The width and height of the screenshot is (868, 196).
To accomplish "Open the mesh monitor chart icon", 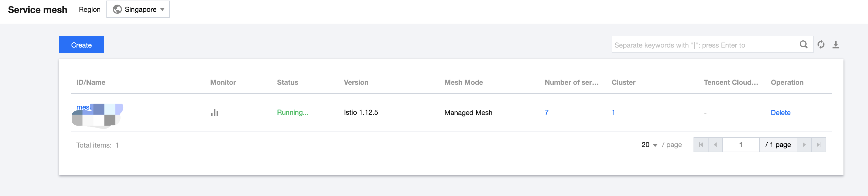I will [x=214, y=112].
